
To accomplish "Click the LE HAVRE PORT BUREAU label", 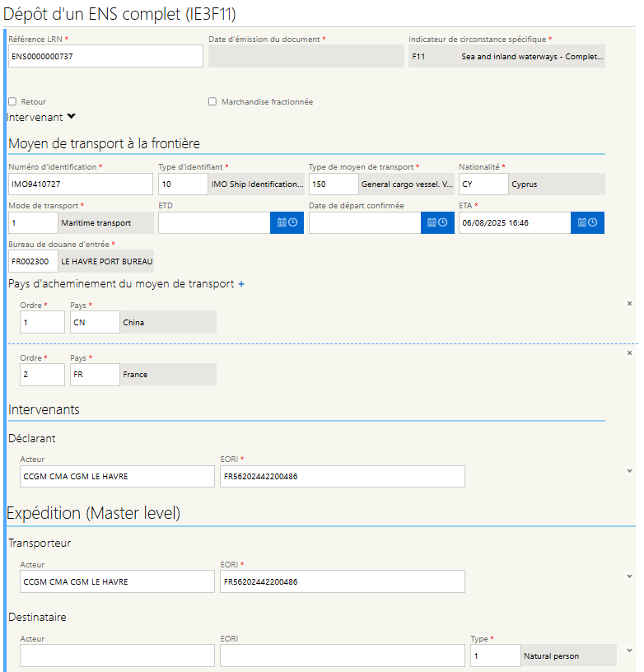I will (107, 261).
